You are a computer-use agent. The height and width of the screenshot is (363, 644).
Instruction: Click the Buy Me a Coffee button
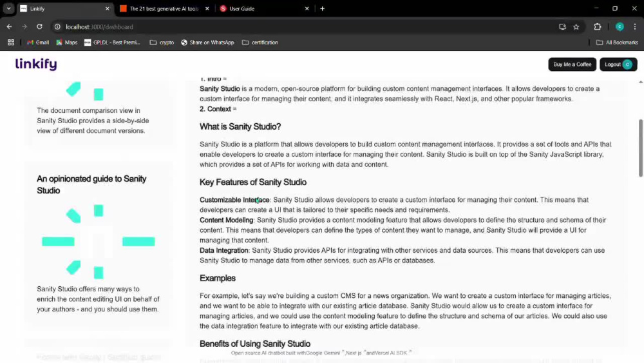pos(572,64)
